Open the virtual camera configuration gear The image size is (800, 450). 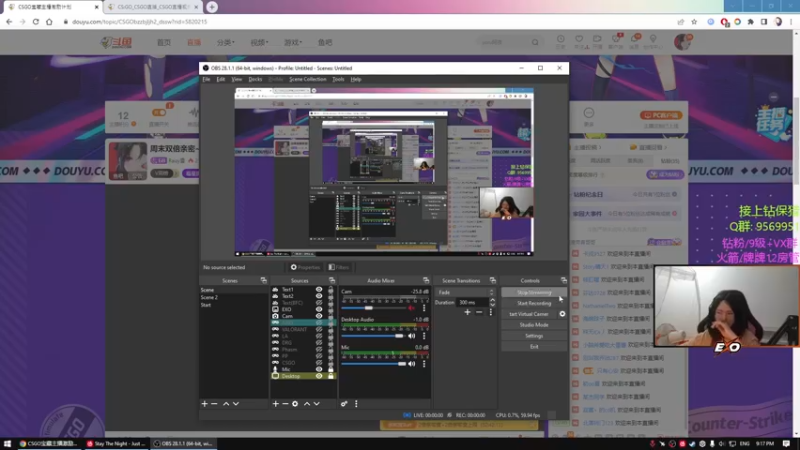coord(562,314)
